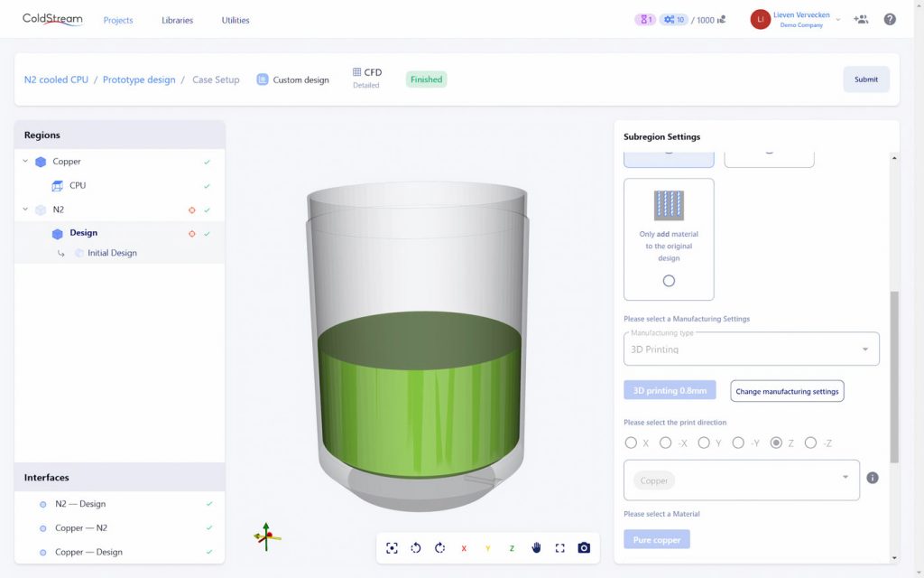Click the Custom design icon
The image size is (924, 578).
click(263, 79)
